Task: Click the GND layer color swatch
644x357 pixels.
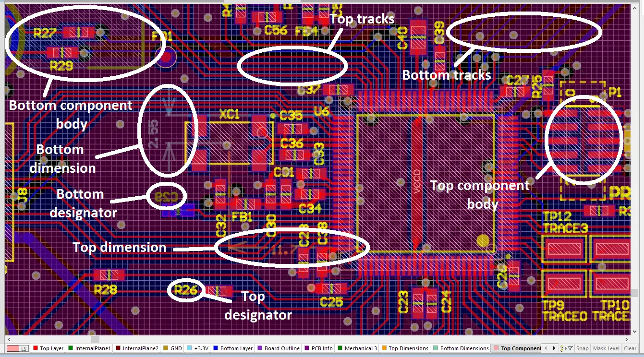Action: tap(166, 349)
